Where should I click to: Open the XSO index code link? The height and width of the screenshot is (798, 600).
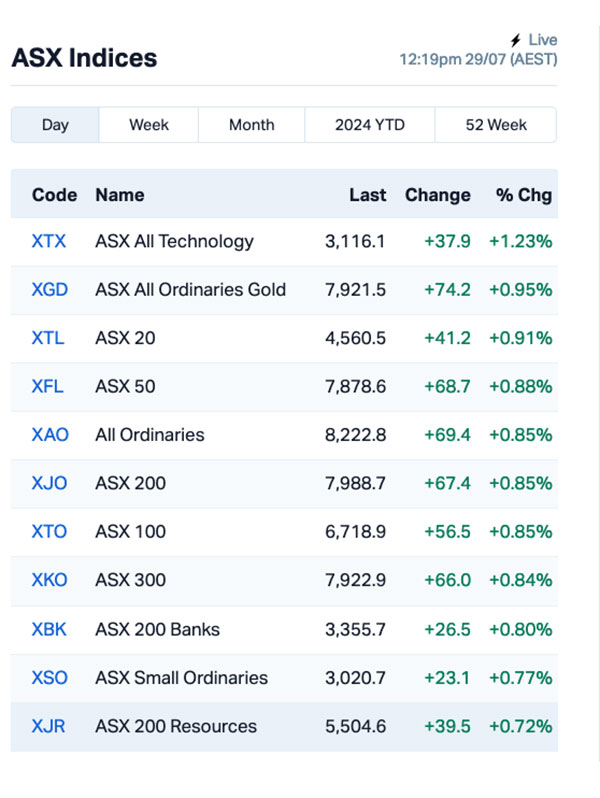49,678
